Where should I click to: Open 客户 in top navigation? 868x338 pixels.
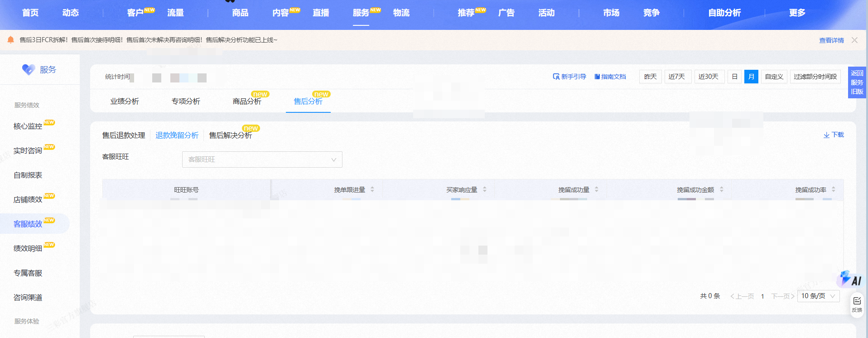click(x=135, y=13)
